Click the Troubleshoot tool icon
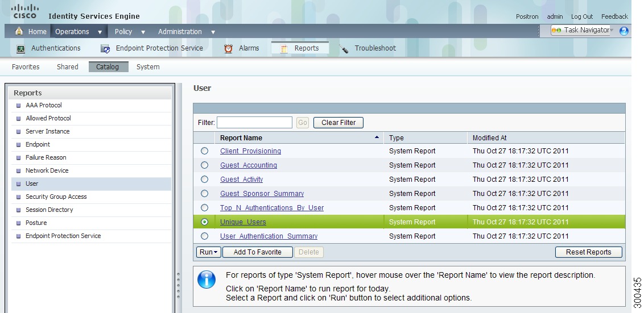The height and width of the screenshot is (313, 644). tap(344, 49)
